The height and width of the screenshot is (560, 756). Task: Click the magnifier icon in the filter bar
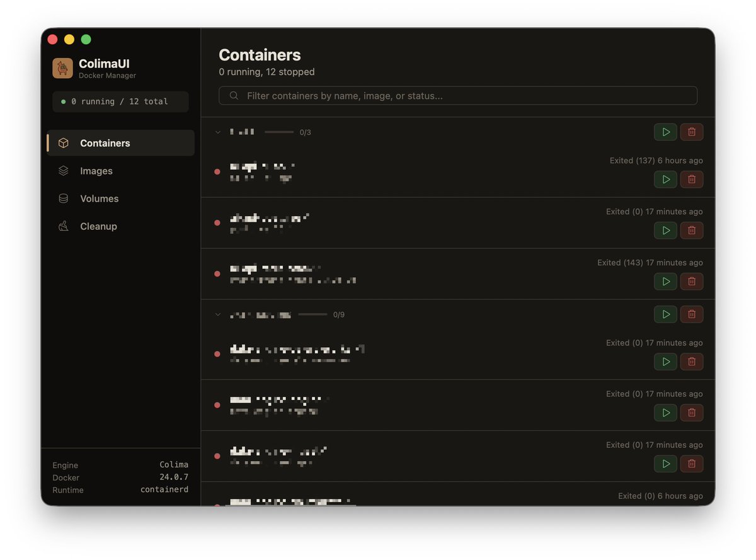[x=234, y=96]
